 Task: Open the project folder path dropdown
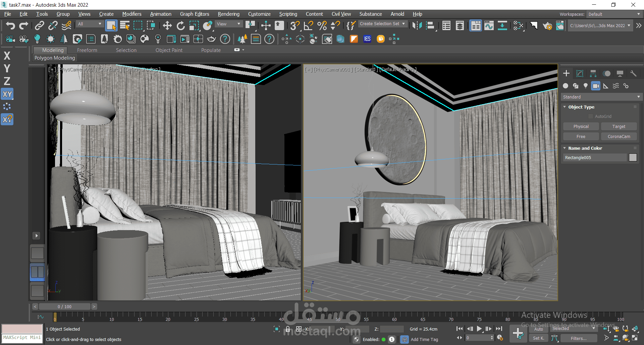pos(600,25)
